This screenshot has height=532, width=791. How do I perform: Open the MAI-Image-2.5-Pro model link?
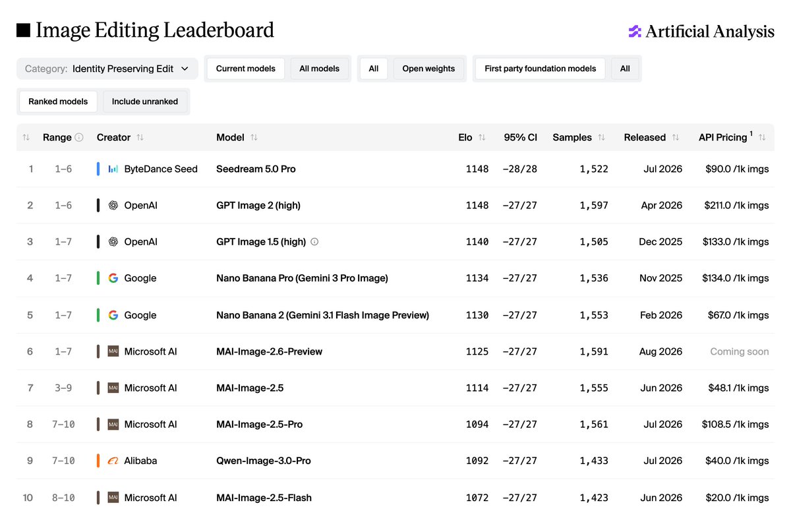click(260, 425)
